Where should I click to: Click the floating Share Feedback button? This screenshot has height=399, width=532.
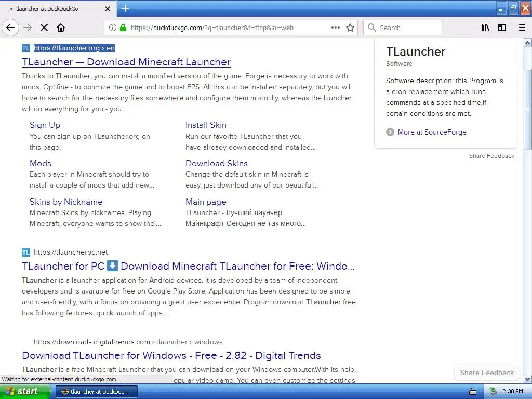[x=487, y=373]
